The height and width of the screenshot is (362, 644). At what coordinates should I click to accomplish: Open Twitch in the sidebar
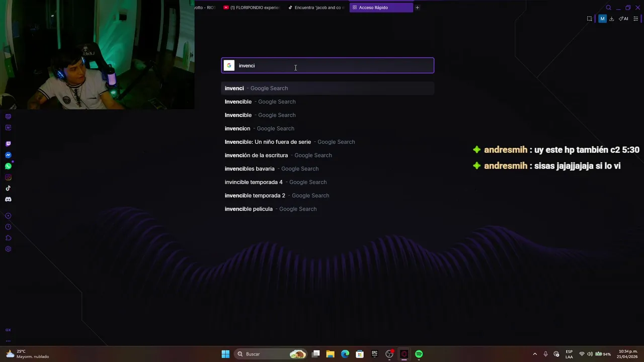(x=8, y=144)
